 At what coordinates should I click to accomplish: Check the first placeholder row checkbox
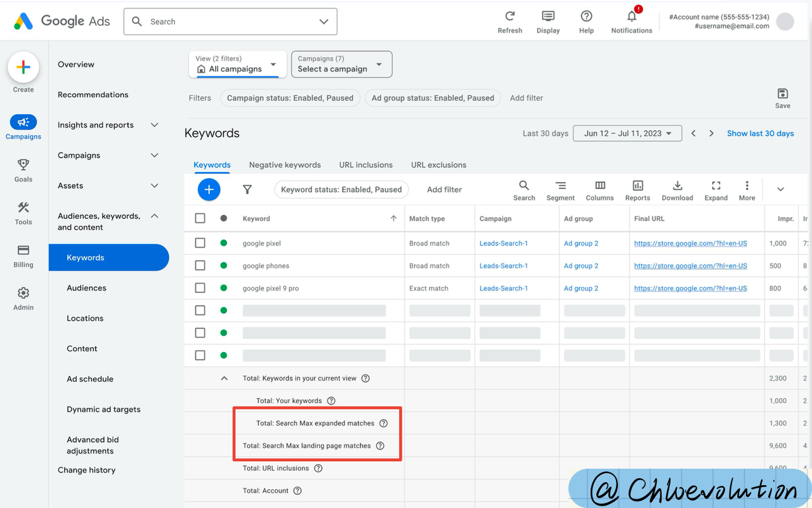pyautogui.click(x=200, y=310)
